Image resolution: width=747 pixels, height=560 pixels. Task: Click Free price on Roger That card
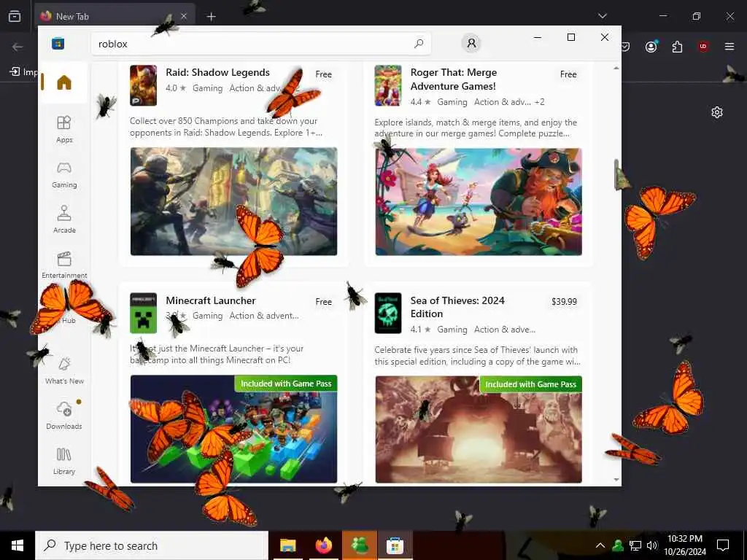click(x=568, y=74)
